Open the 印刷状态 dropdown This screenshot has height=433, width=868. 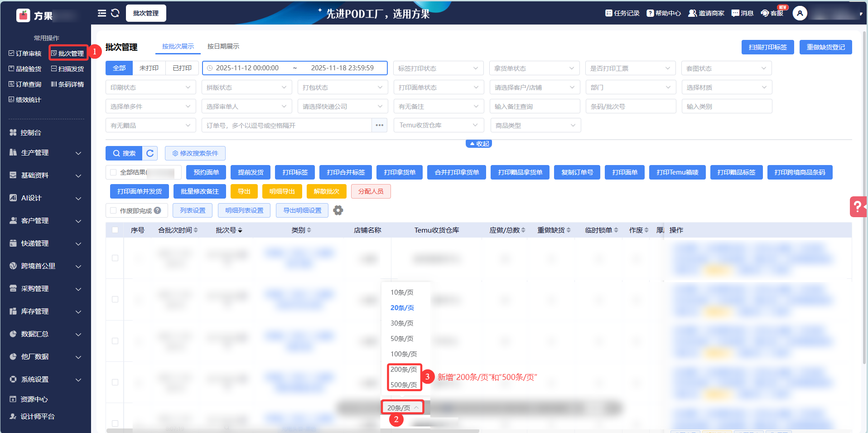[x=151, y=87]
